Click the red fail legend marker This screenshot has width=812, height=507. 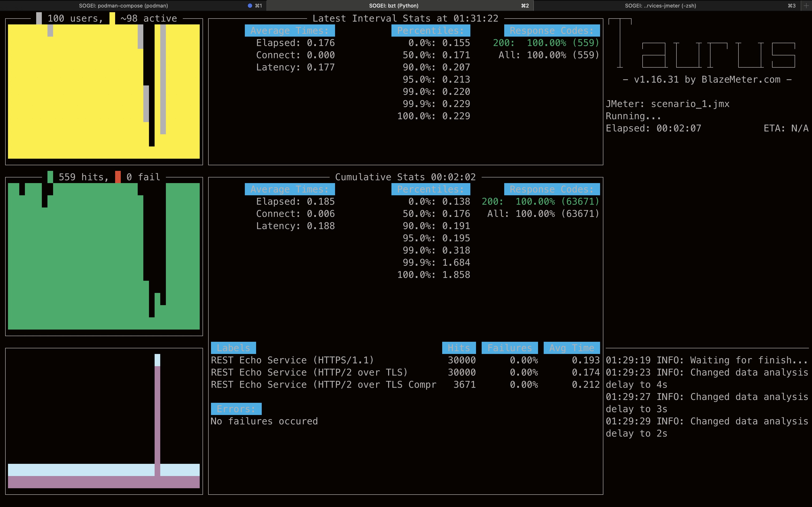(x=118, y=177)
